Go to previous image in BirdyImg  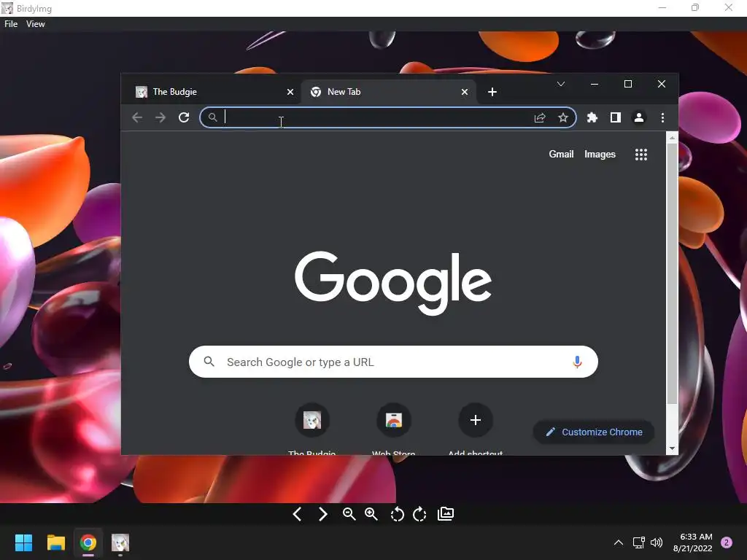(298, 514)
